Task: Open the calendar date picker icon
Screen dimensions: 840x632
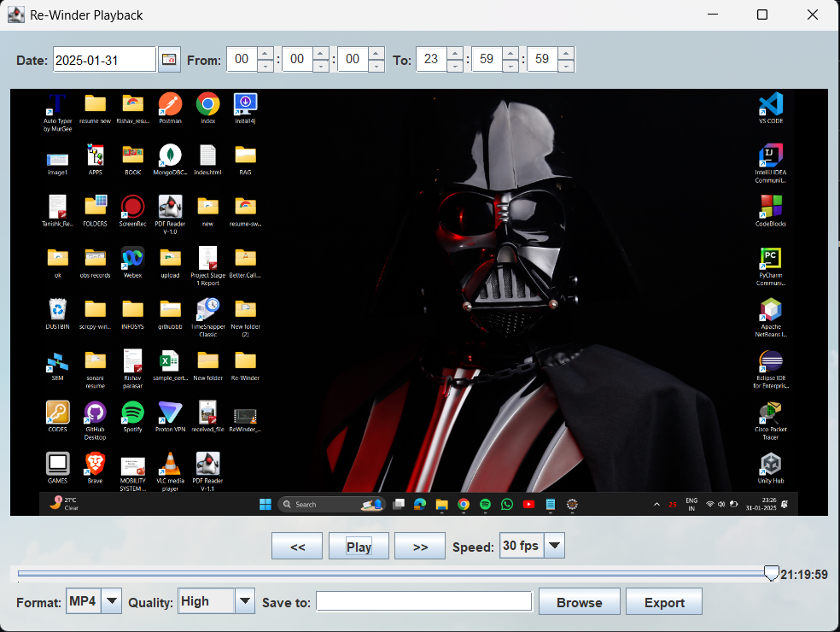Action: pyautogui.click(x=169, y=60)
